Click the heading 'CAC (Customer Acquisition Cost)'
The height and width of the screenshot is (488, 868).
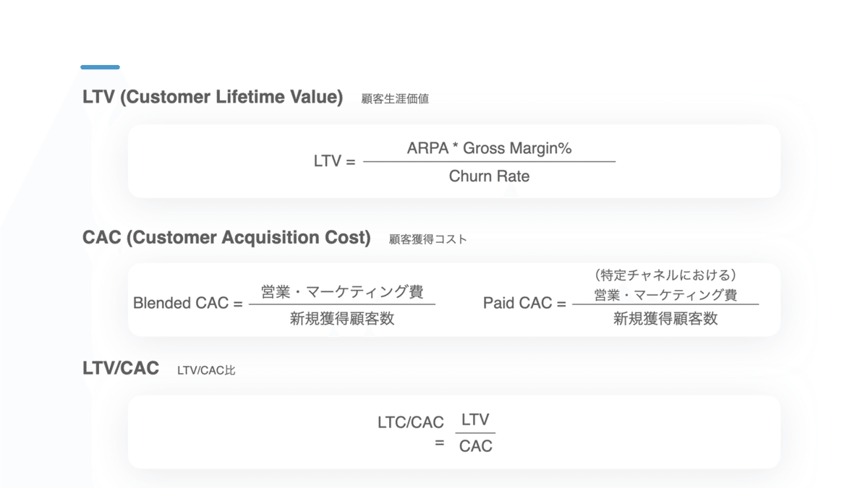pyautogui.click(x=226, y=237)
